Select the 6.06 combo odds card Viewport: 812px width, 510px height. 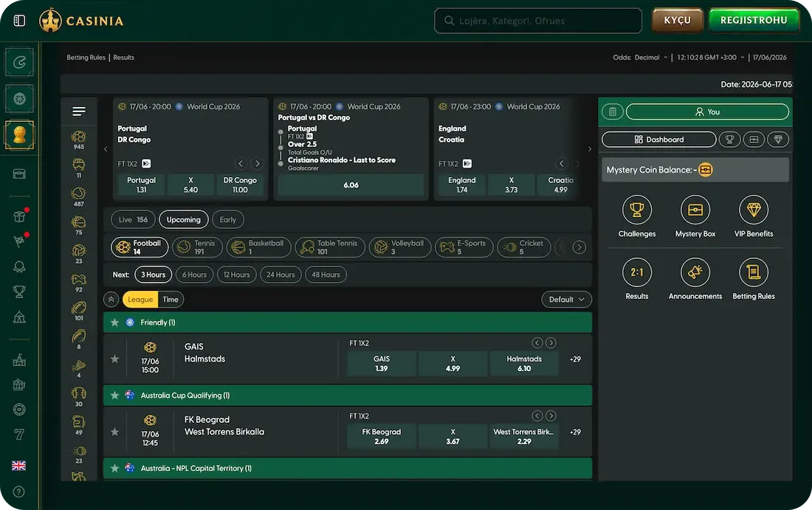(x=351, y=185)
